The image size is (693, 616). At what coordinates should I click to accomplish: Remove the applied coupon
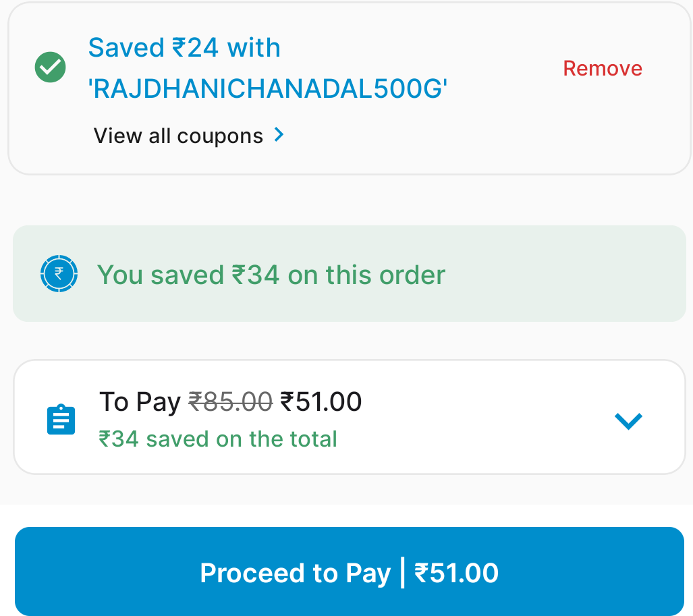coord(602,68)
